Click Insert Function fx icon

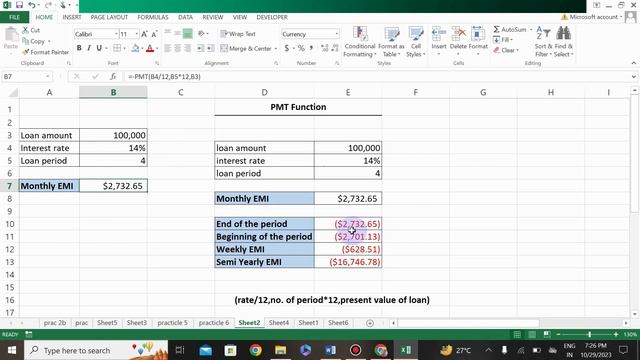113,77
